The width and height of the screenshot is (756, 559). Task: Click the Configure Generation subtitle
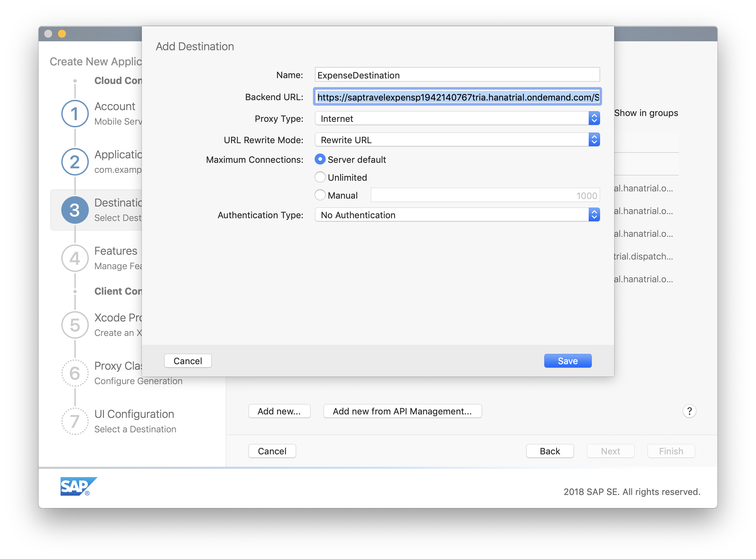pyautogui.click(x=138, y=381)
